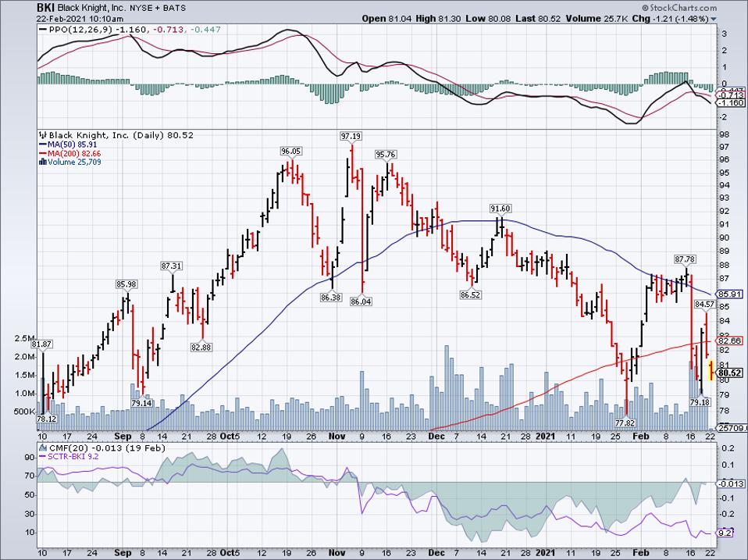Click the 95.76 high price callout
Screen dimensions: 748x560
pyautogui.click(x=386, y=155)
